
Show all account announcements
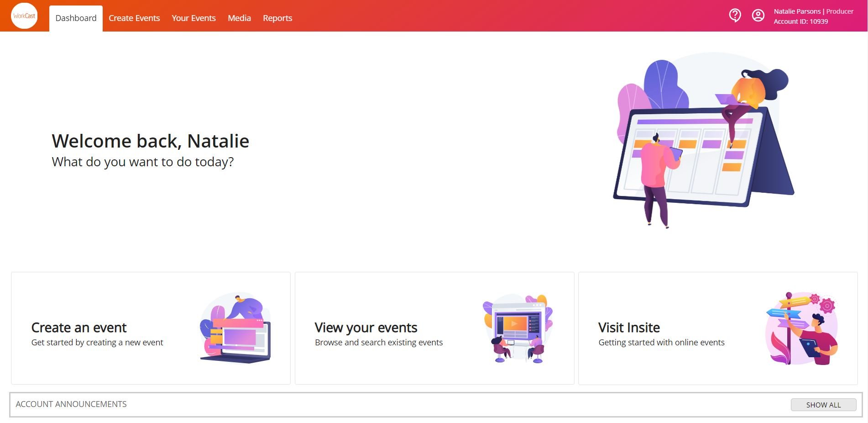[823, 404]
